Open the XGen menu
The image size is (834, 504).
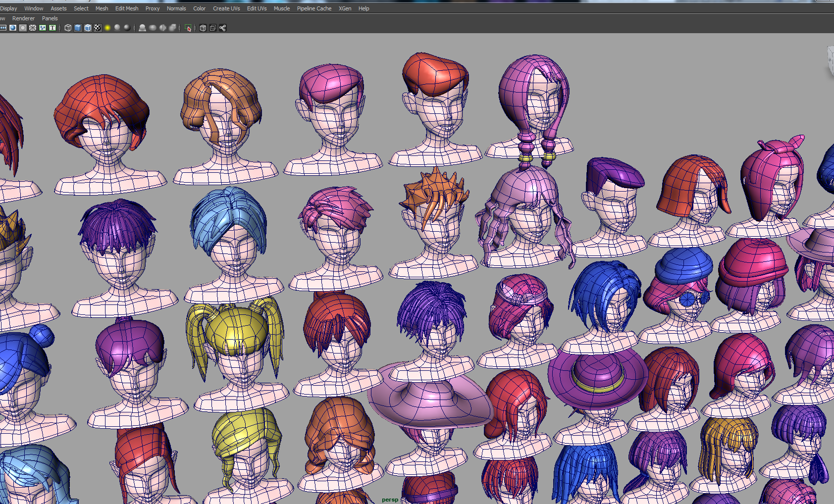point(345,8)
